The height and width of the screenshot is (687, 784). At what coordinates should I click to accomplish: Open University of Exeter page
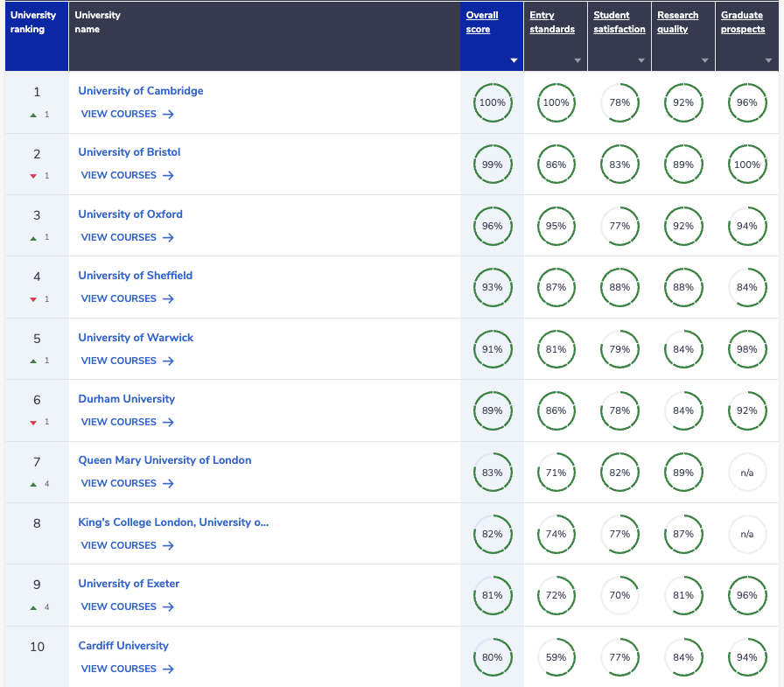pos(129,584)
